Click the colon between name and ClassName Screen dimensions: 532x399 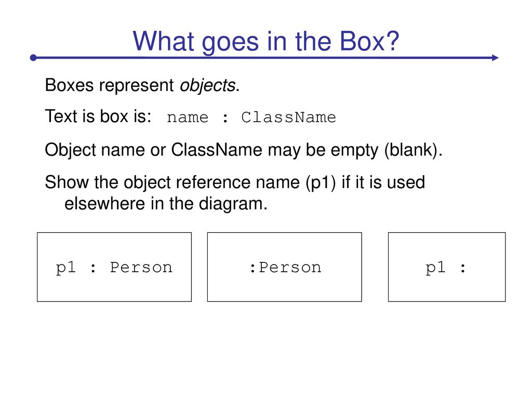click(225, 118)
